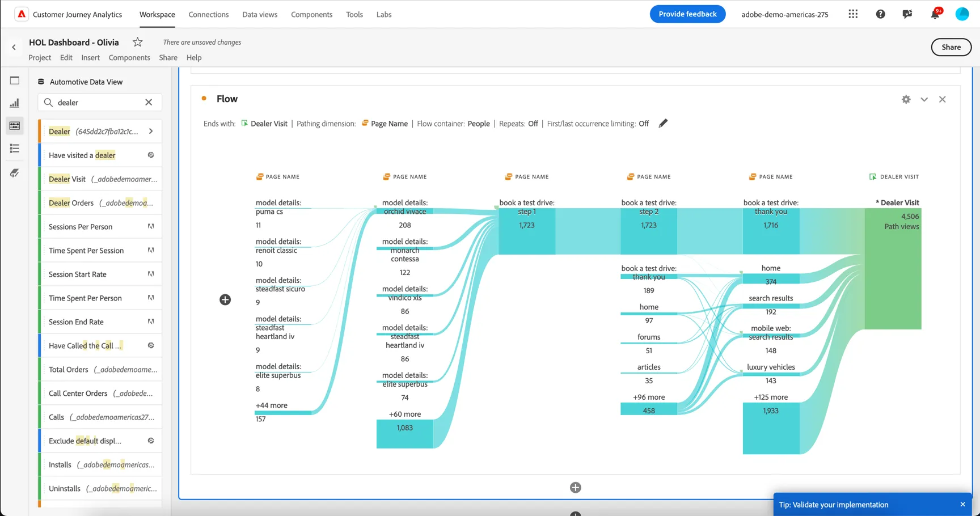Go back using the left chevron
The height and width of the screenshot is (516, 980).
(x=14, y=48)
